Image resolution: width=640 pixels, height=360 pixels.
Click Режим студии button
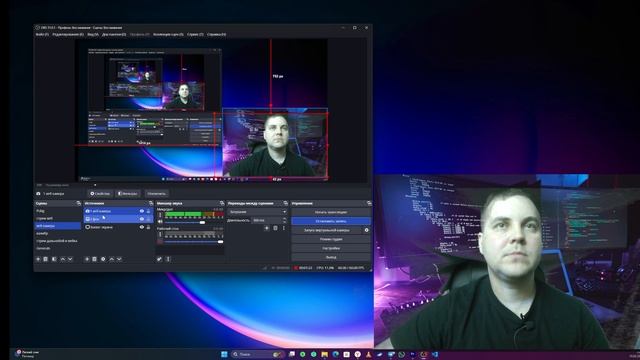click(331, 239)
